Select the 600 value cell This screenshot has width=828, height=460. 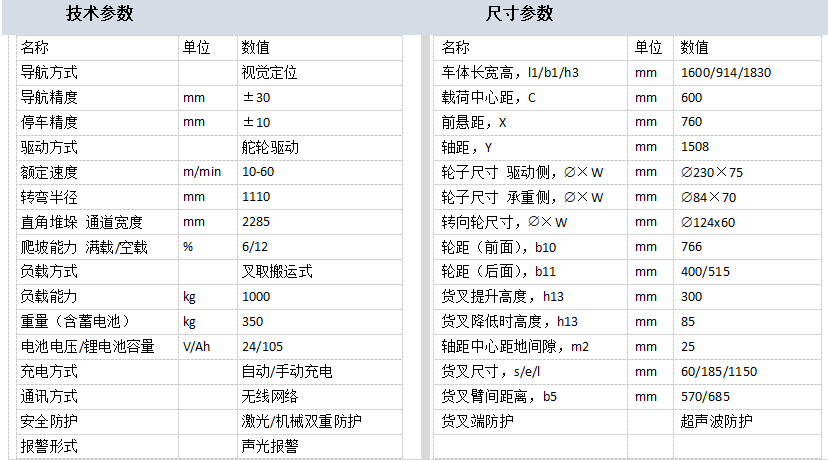pyautogui.click(x=747, y=97)
